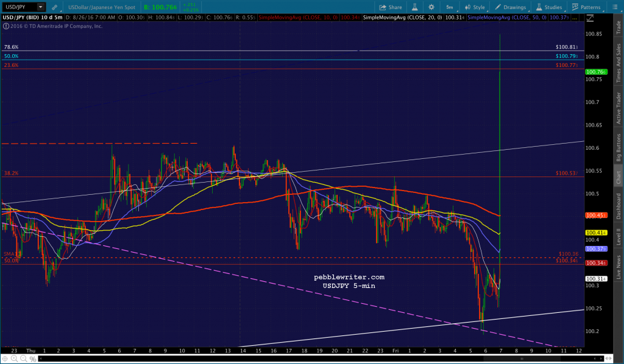The height and width of the screenshot is (364, 624).
Task: Click the $100.36 dotted level label
Action: point(569,254)
